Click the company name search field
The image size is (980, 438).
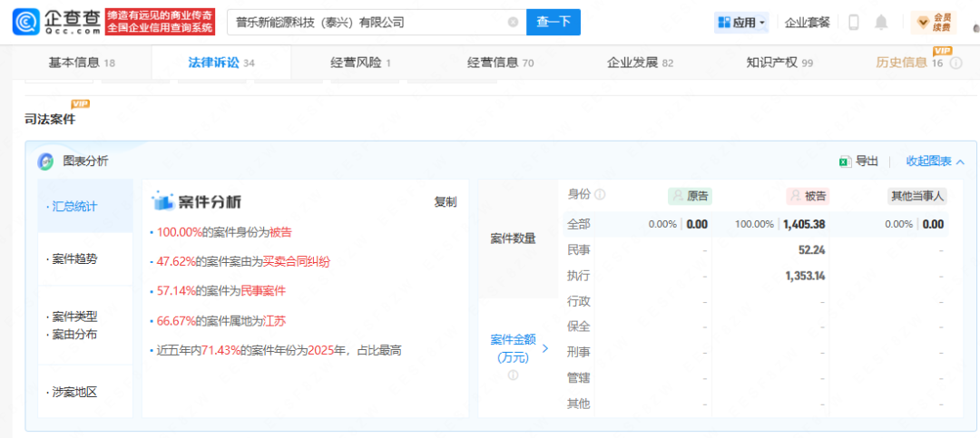[x=363, y=22]
